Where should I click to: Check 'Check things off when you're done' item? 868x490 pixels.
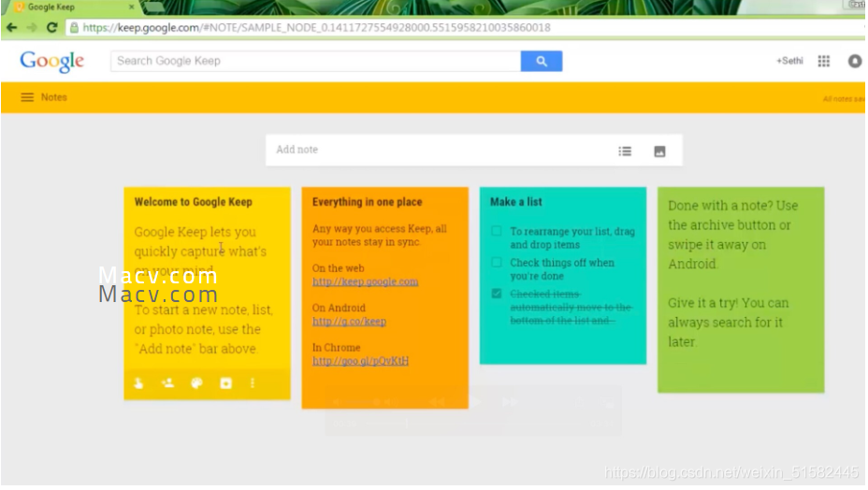coord(497,263)
